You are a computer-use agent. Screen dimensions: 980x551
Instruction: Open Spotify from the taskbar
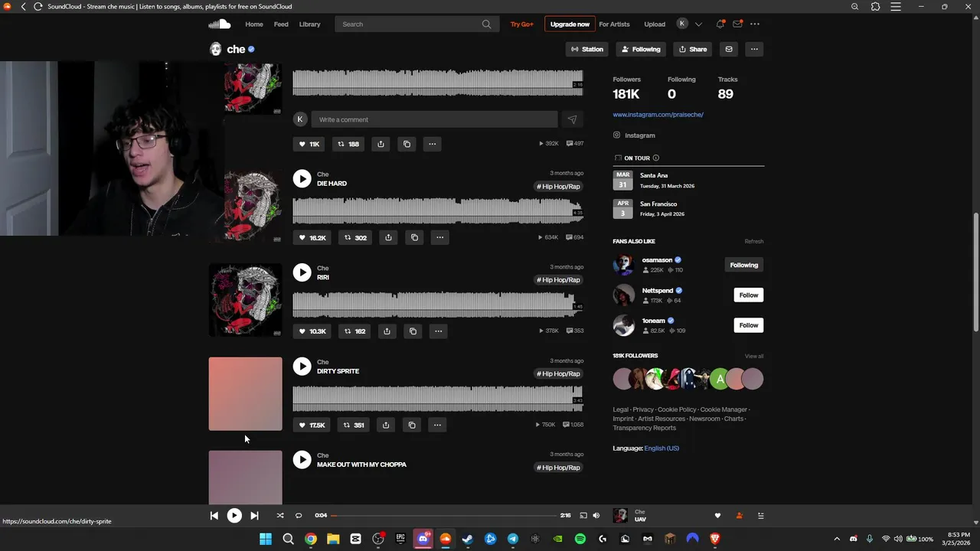click(580, 539)
